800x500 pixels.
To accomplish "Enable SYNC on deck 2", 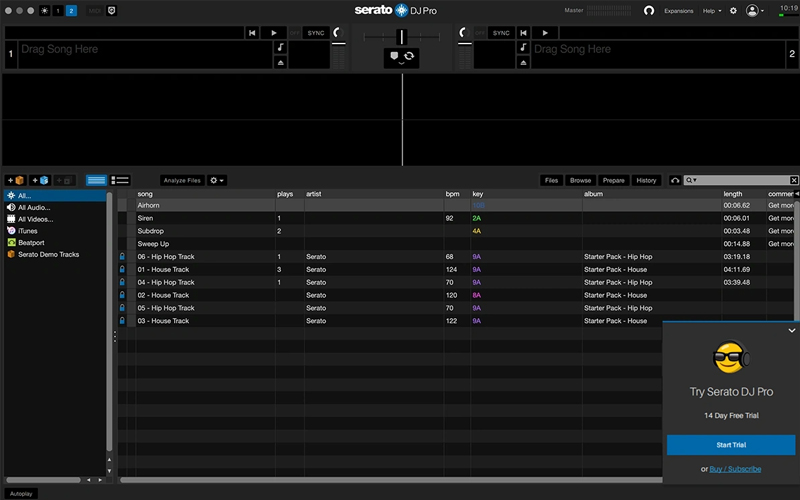I will [501, 33].
